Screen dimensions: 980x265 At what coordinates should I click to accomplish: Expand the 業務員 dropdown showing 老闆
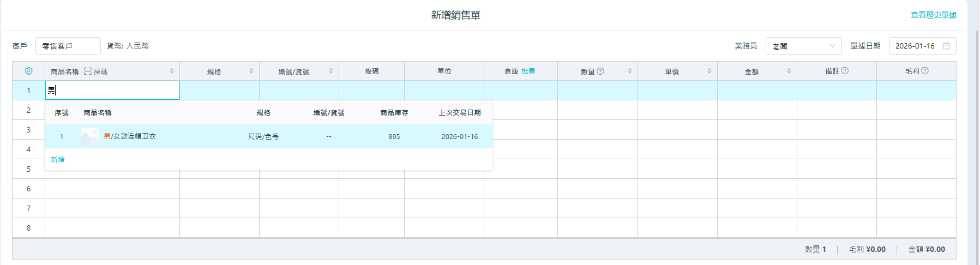coord(803,46)
